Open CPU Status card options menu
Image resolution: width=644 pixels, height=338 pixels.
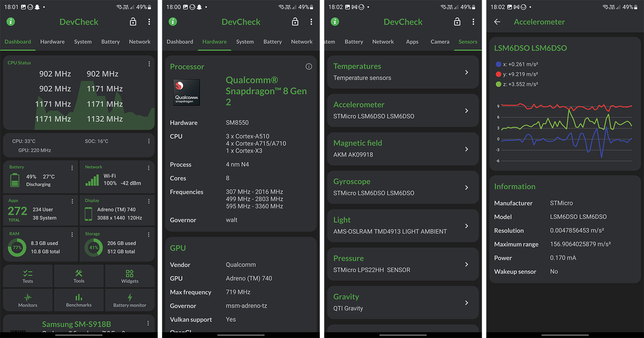tap(149, 64)
